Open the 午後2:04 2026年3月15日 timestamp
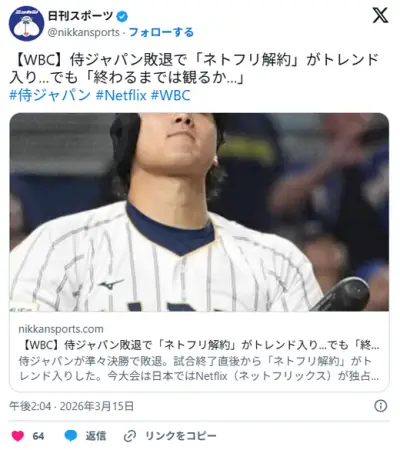 pyautogui.click(x=71, y=406)
